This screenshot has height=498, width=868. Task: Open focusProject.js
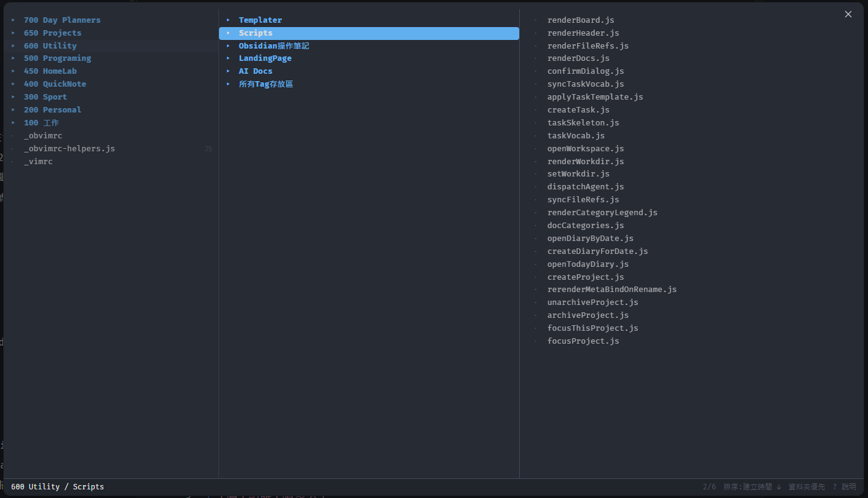[x=583, y=341]
